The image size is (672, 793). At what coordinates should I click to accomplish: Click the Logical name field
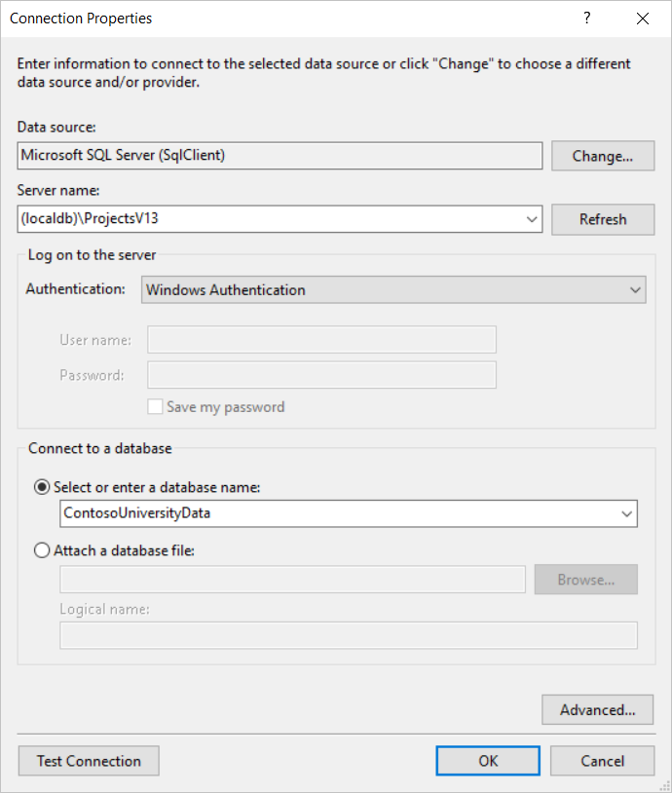[349, 635]
